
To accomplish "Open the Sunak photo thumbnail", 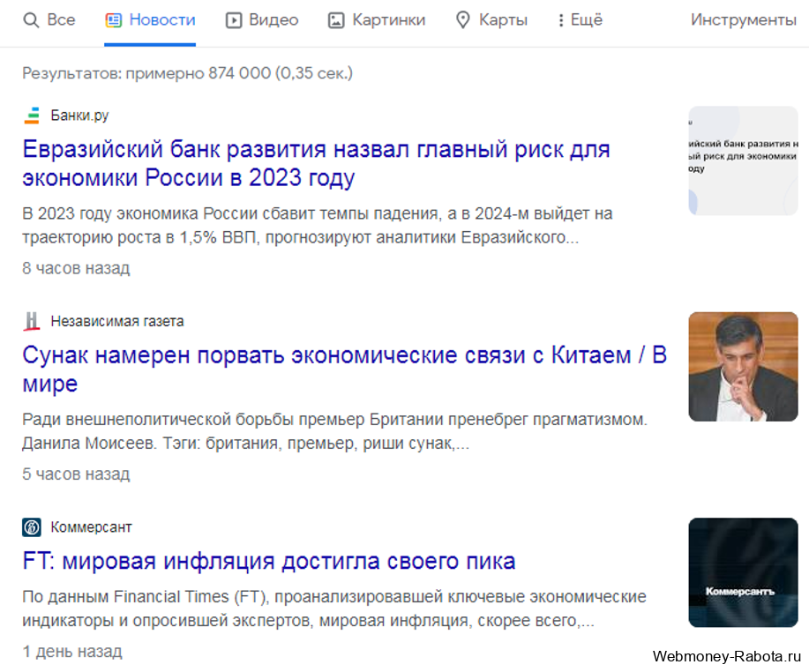I will pyautogui.click(x=743, y=367).
